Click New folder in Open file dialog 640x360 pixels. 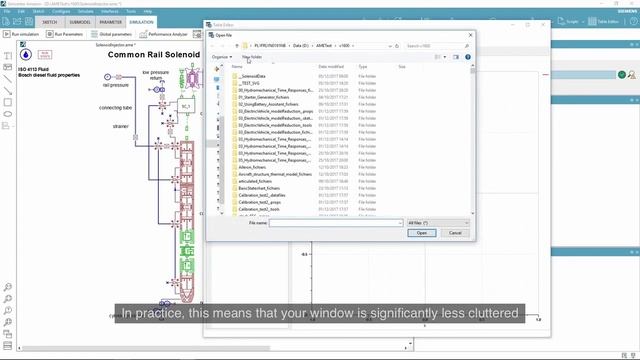coord(252,57)
